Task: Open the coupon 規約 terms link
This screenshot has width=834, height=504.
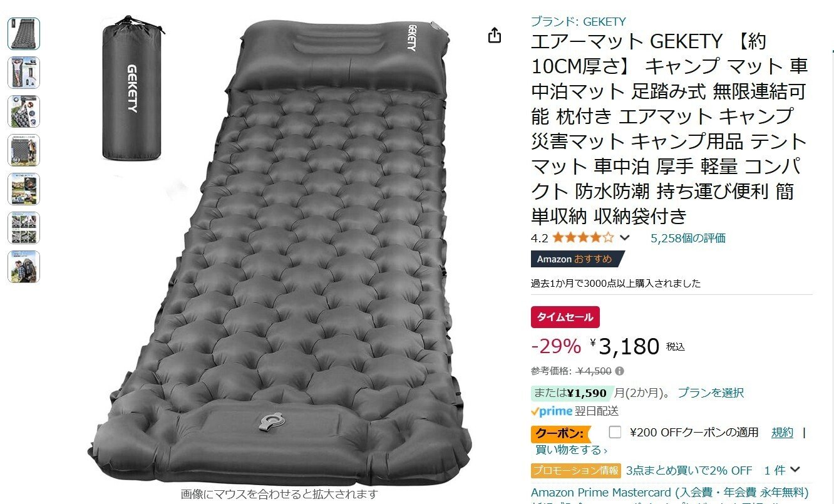Action: 782,432
